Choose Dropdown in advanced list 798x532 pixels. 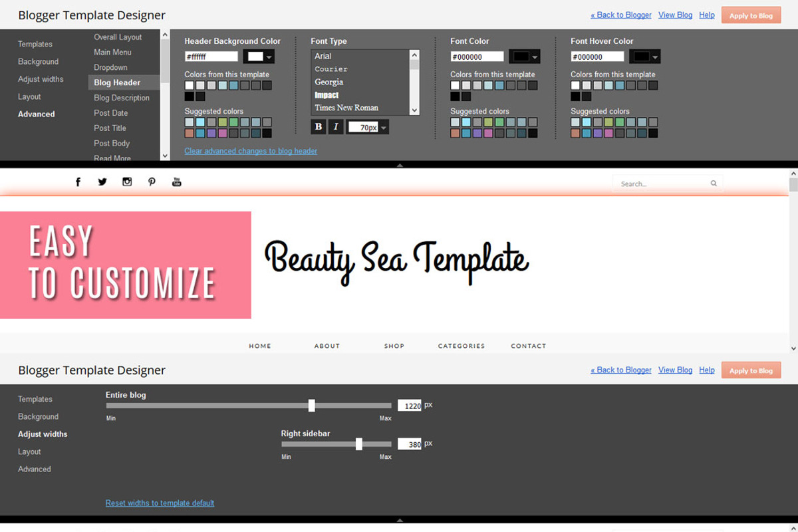[x=110, y=67]
